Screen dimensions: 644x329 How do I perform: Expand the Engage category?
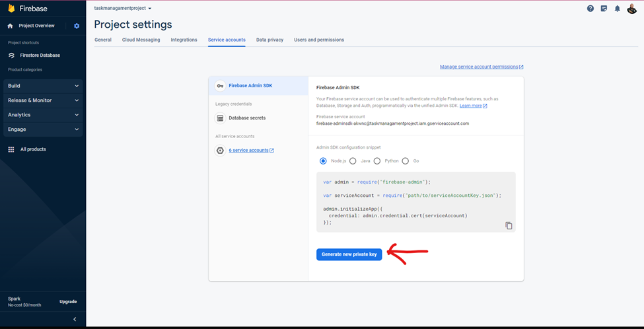(43, 129)
